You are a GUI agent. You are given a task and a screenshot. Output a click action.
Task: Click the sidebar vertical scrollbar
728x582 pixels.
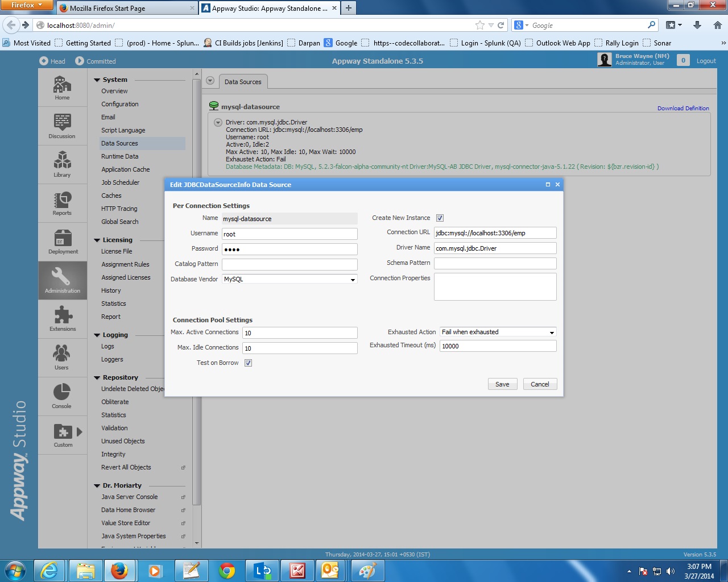coord(197,292)
